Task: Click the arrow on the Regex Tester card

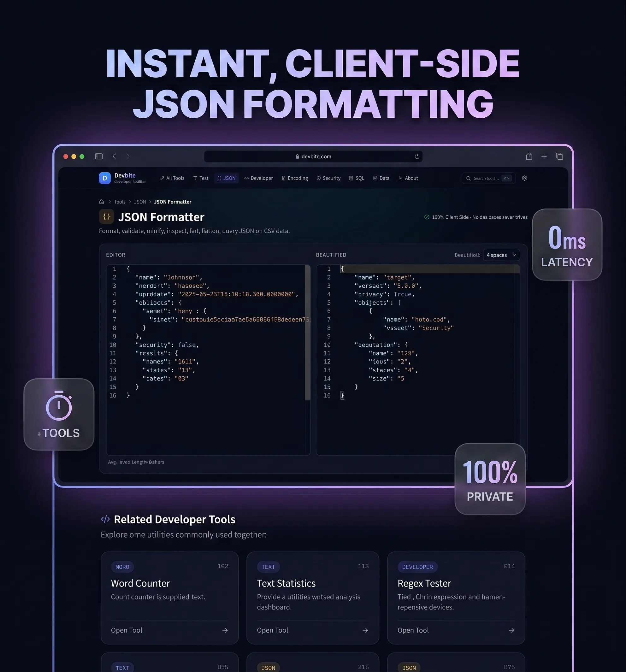Action: 511,630
